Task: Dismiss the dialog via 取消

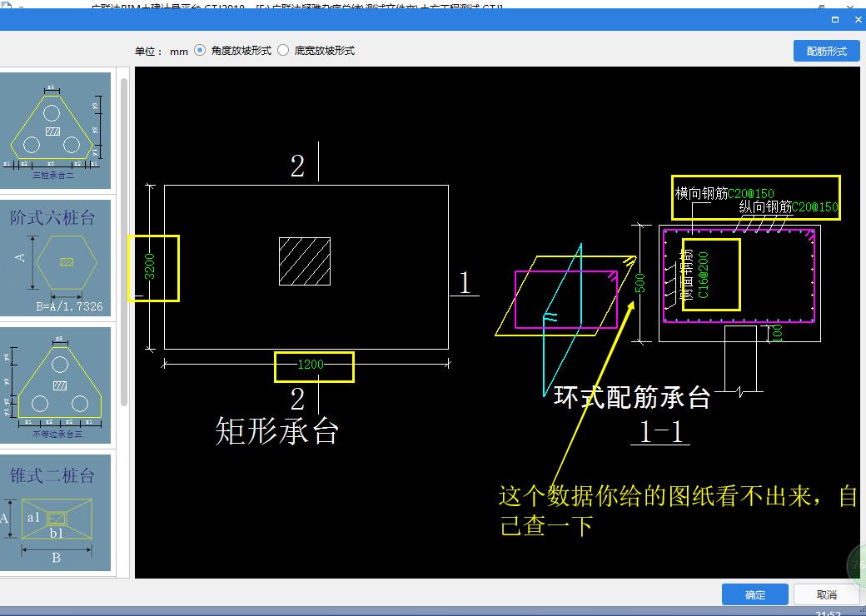Action: (825, 594)
